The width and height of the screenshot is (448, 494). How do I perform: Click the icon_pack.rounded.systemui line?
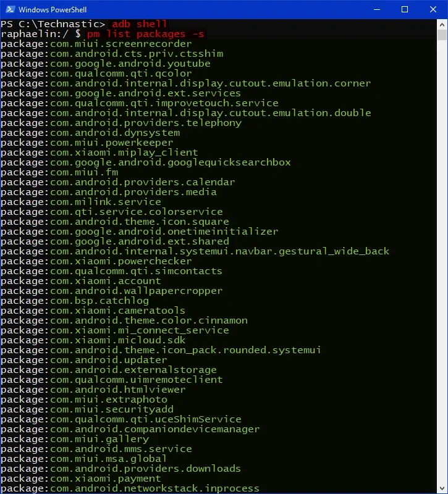161,350
